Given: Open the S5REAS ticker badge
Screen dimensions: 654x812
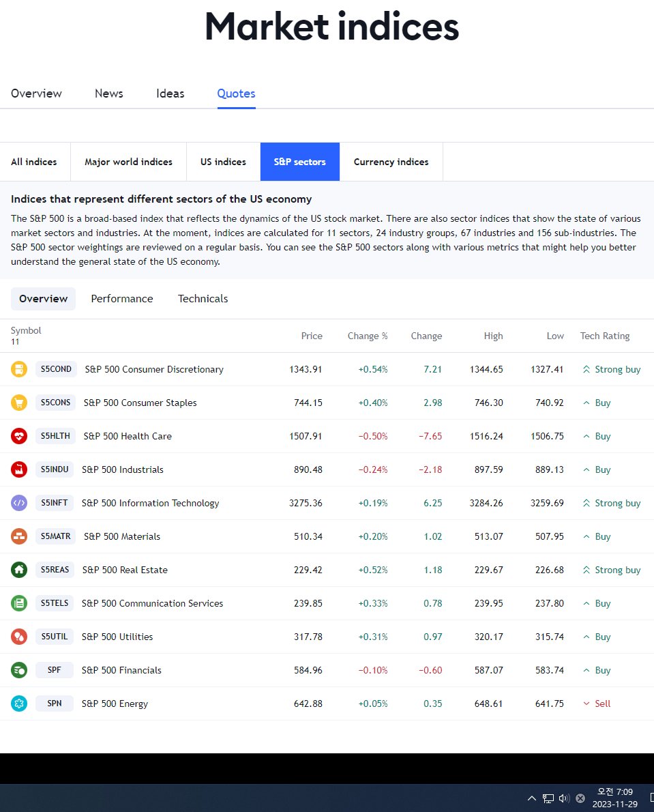Looking at the screenshot, I should 55,570.
